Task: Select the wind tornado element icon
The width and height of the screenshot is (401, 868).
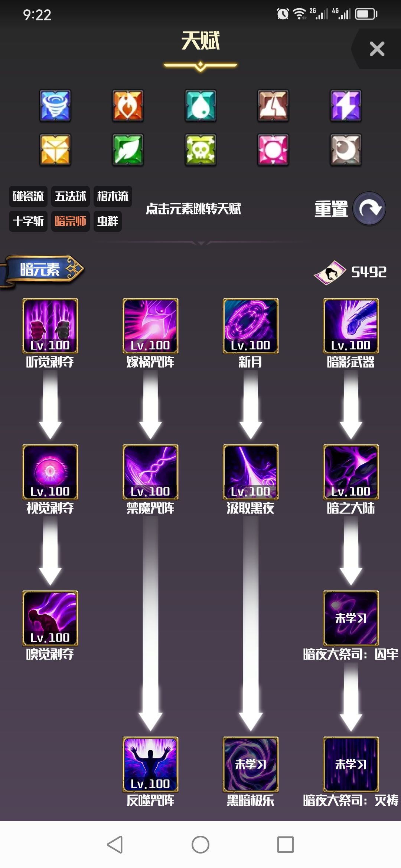Action: point(55,106)
